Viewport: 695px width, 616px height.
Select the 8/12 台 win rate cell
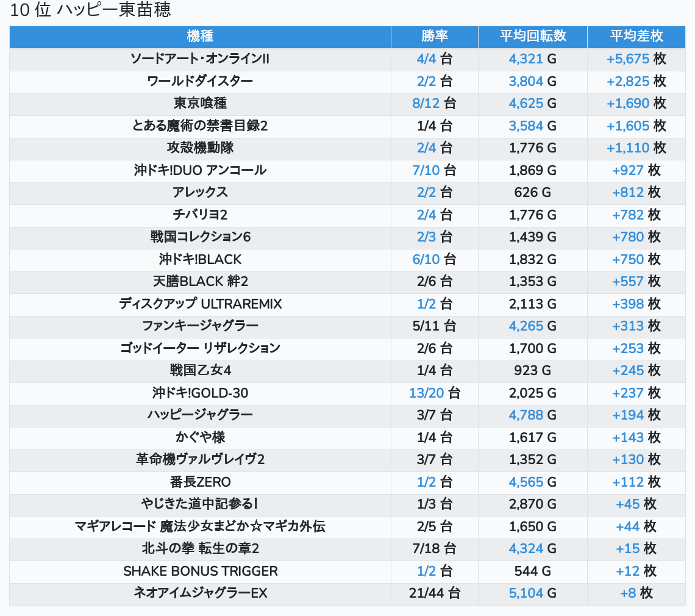pos(434,104)
